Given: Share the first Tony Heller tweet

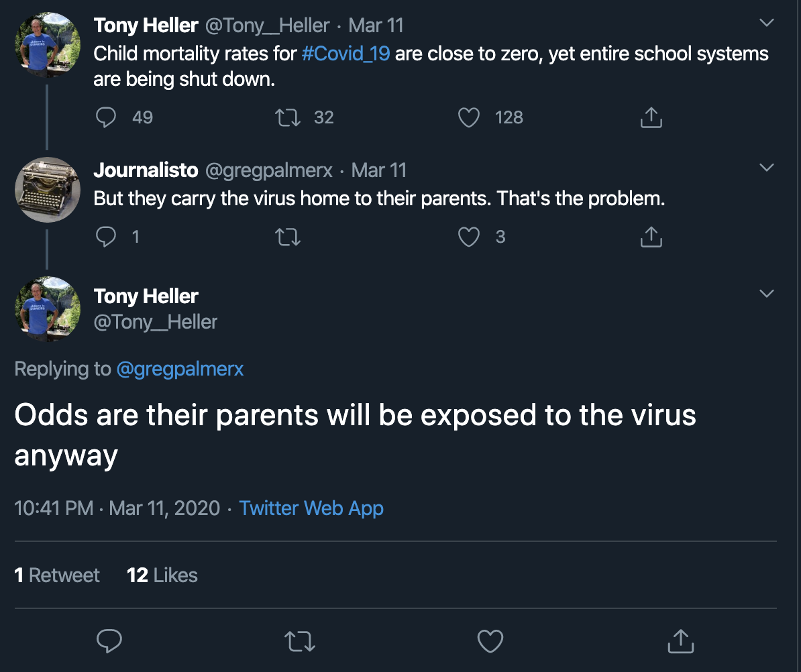Looking at the screenshot, I should click(651, 117).
